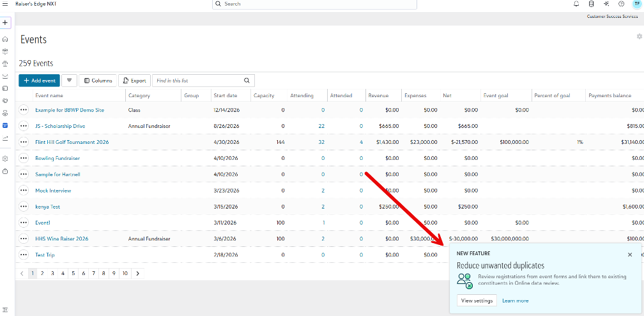Sort by the Category column header
The image size is (644, 316).
click(139, 95)
